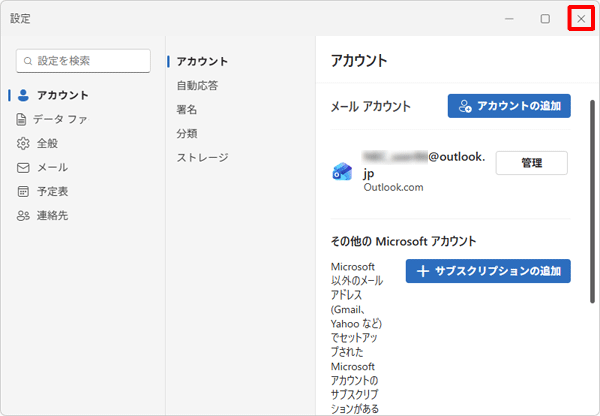Close the 設定 window
The image size is (600, 416).
point(581,18)
